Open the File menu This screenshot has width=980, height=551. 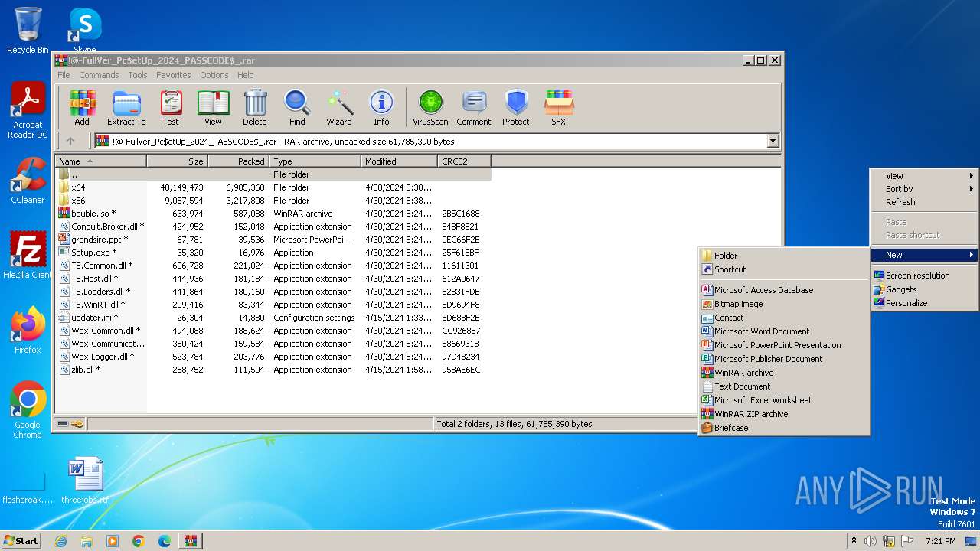point(64,75)
